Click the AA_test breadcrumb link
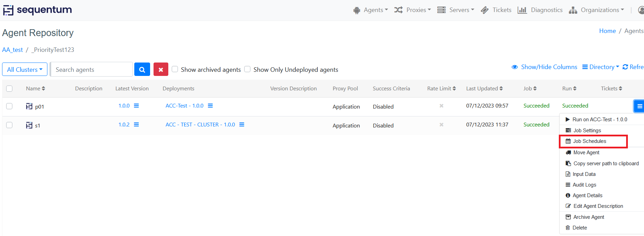This screenshot has width=644, height=236. 12,50
